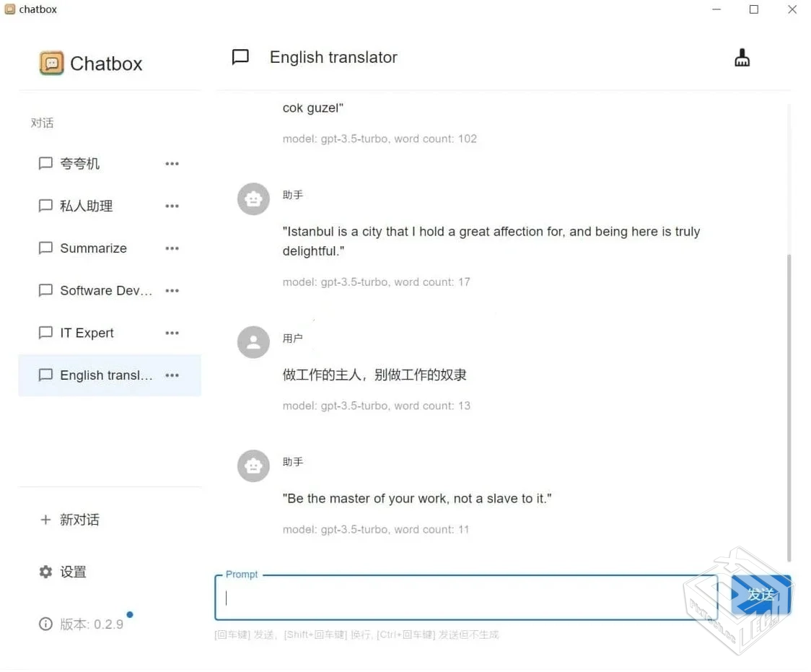Viewport: 811px width, 672px height.
Task: Click the chat icon next to IT Expert
Action: [45, 332]
